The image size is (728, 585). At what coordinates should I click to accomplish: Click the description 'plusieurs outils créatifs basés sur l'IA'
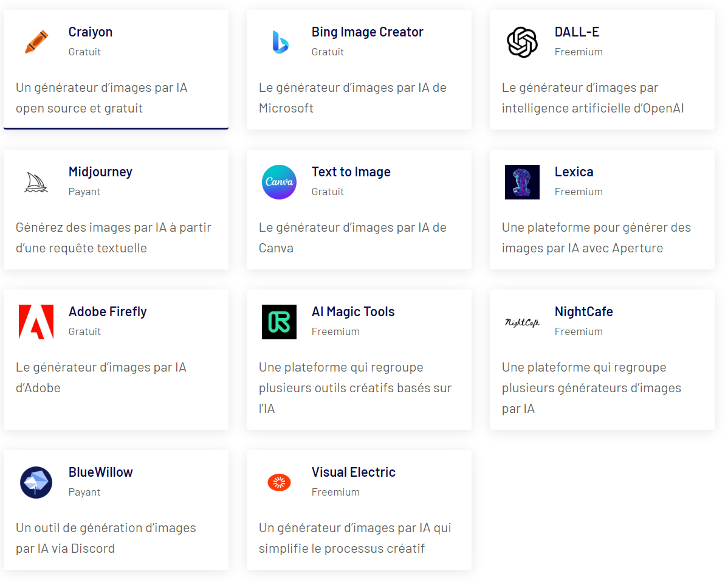click(x=355, y=398)
